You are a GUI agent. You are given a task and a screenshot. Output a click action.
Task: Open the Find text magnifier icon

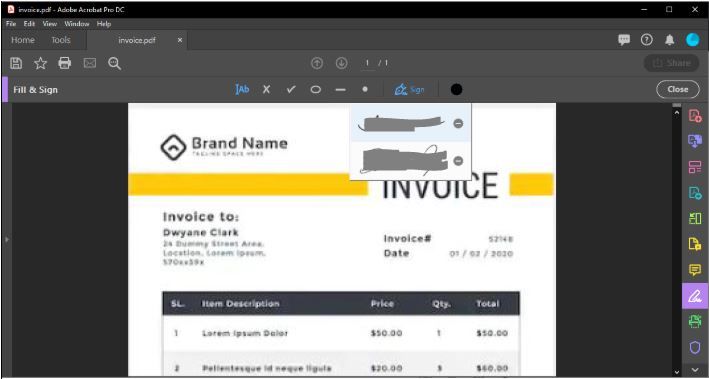tap(115, 63)
